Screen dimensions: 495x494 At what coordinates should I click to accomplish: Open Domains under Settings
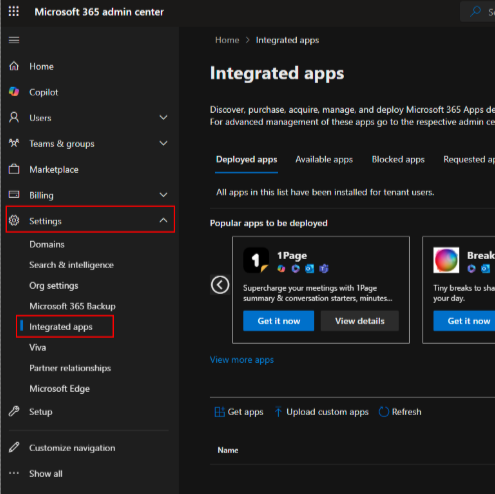(x=47, y=244)
